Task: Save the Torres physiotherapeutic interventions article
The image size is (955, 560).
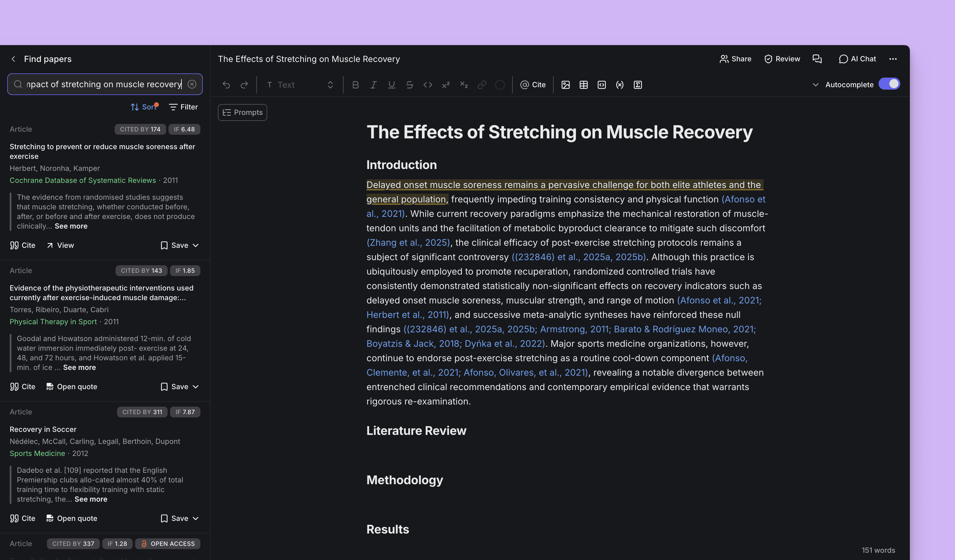Action: click(x=174, y=387)
